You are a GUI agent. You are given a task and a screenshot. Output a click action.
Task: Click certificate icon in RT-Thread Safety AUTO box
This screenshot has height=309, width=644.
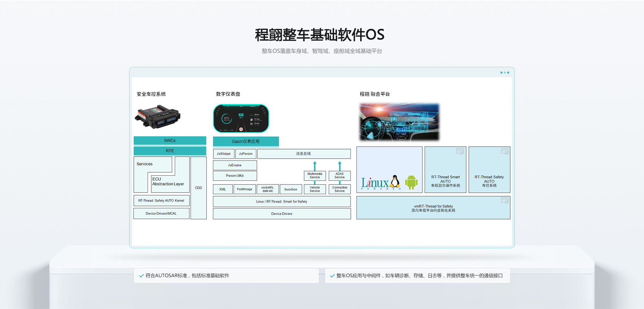tap(505, 151)
